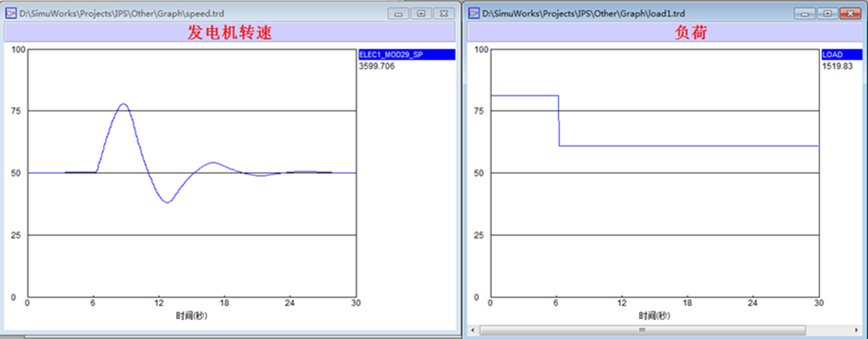Screen dimensions: 868x339
Task: Minimize the speed.trd graph window
Action: [400, 13]
